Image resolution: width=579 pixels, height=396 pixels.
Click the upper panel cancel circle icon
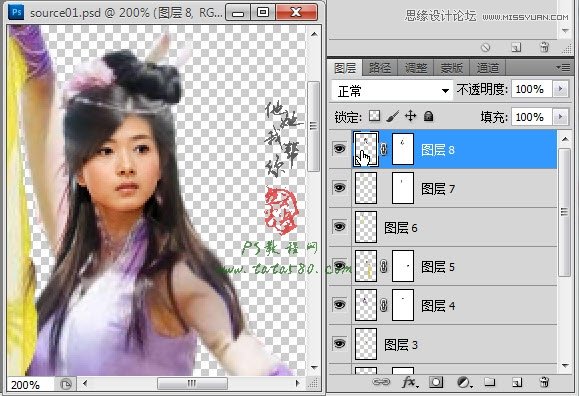point(485,47)
